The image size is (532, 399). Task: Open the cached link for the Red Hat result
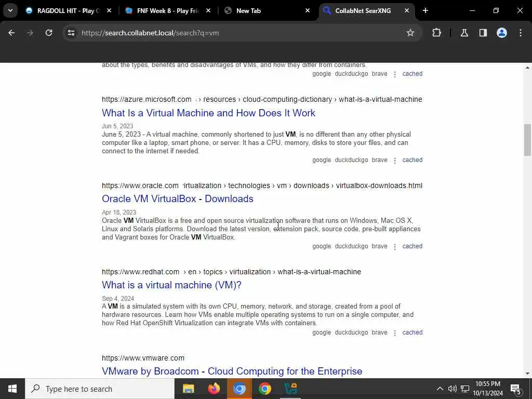(412, 332)
